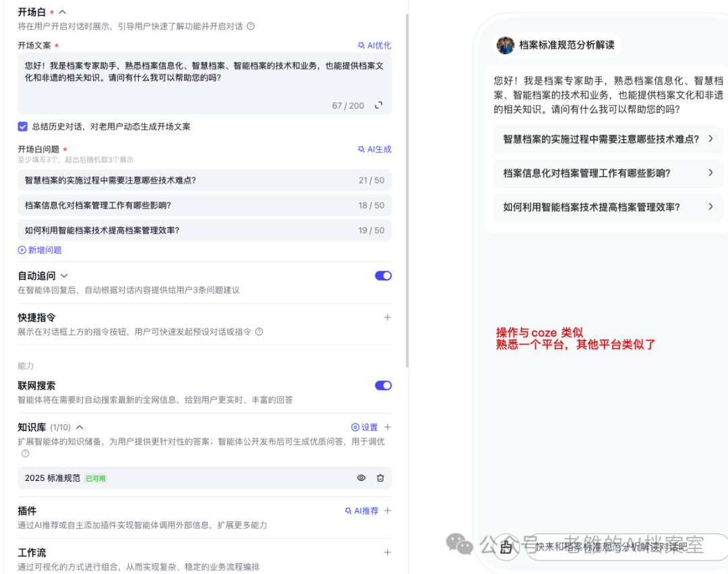The width and height of the screenshot is (728, 574).
Task: Click AI生成 for opening questions
Action: [375, 149]
